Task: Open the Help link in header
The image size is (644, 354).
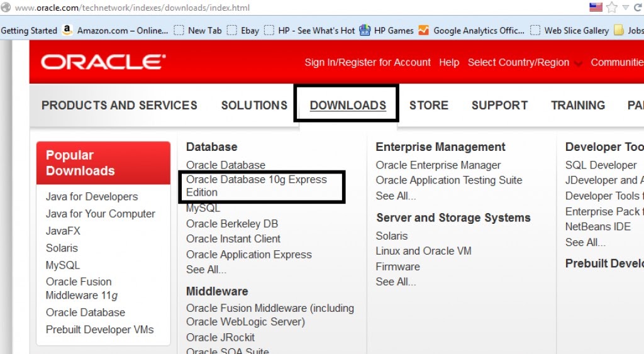Action: pyautogui.click(x=449, y=62)
